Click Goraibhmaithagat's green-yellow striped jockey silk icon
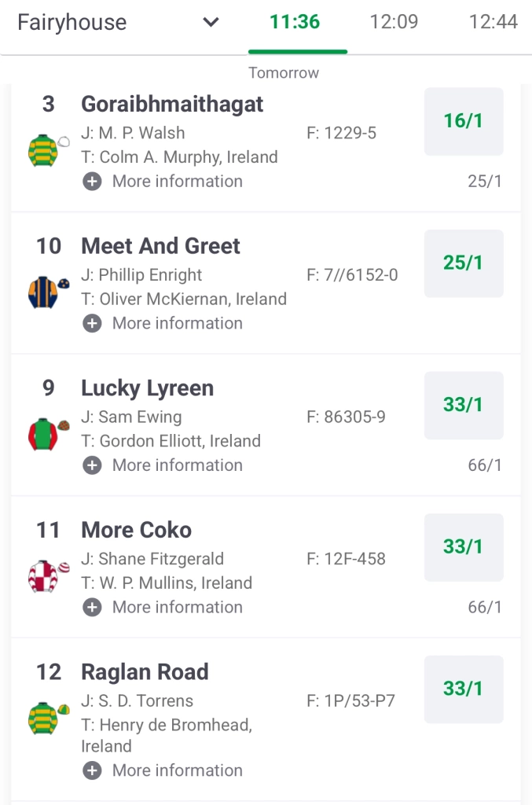 44,149
